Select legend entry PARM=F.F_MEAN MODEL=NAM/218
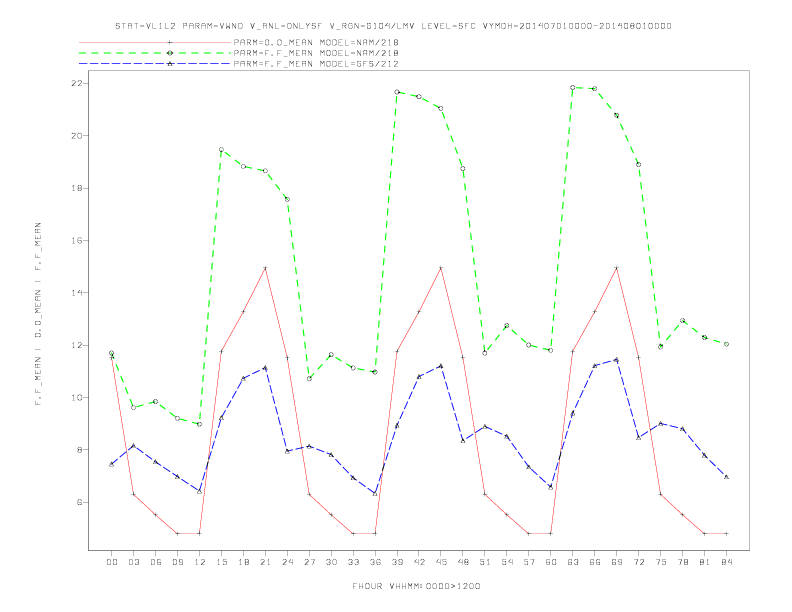 pos(316,53)
